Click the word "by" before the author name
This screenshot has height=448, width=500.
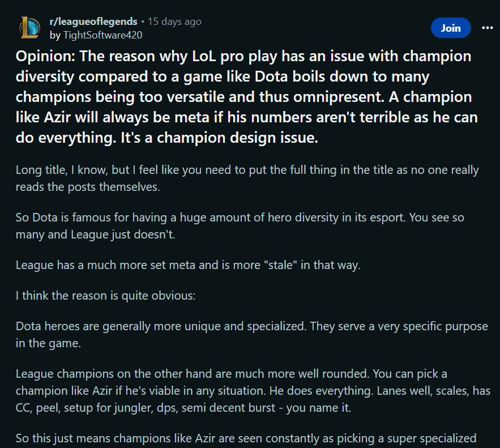(55, 35)
